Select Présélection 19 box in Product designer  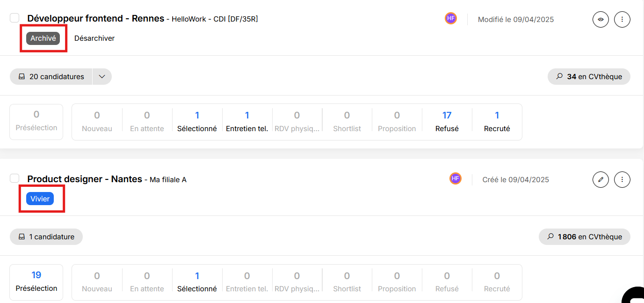(x=36, y=282)
